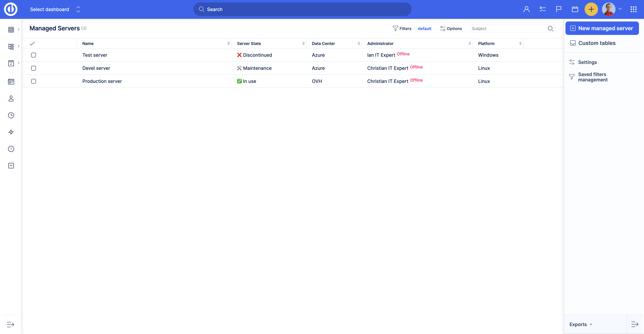The height and width of the screenshot is (334, 644).
Task: Click the user profile icon in sidebar
Action: [11, 99]
